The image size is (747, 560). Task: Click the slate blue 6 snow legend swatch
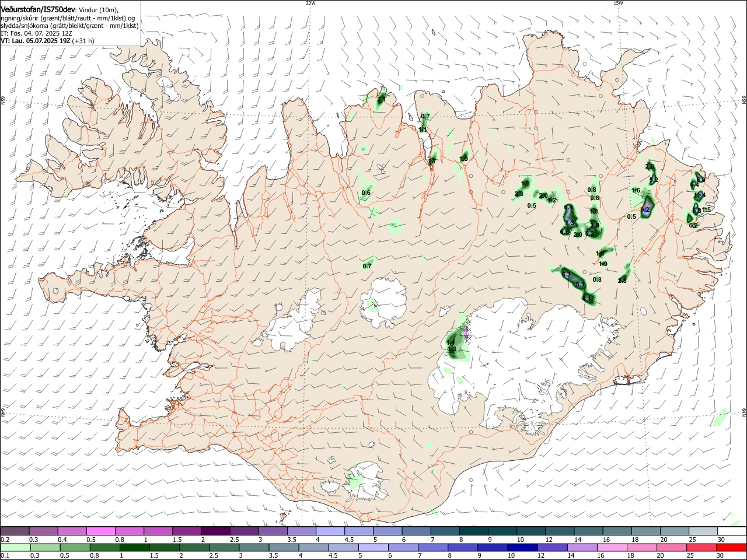(416, 530)
